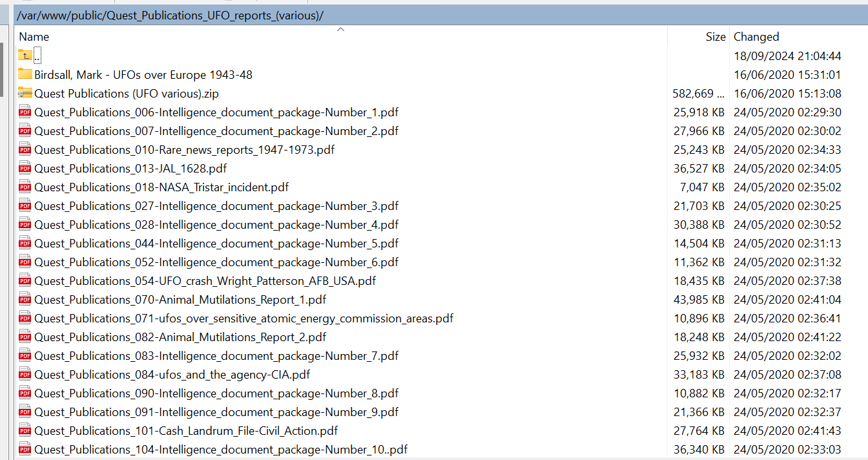Select Quest_Publications_028-Intelligence_document_package-Number_4.pdf
Viewport: 868px width, 460px height.
[216, 225]
